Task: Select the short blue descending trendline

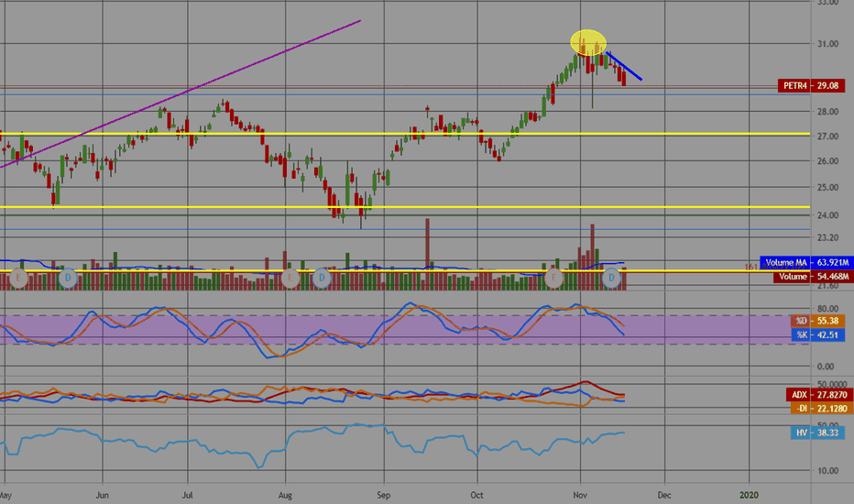Action: [x=624, y=66]
